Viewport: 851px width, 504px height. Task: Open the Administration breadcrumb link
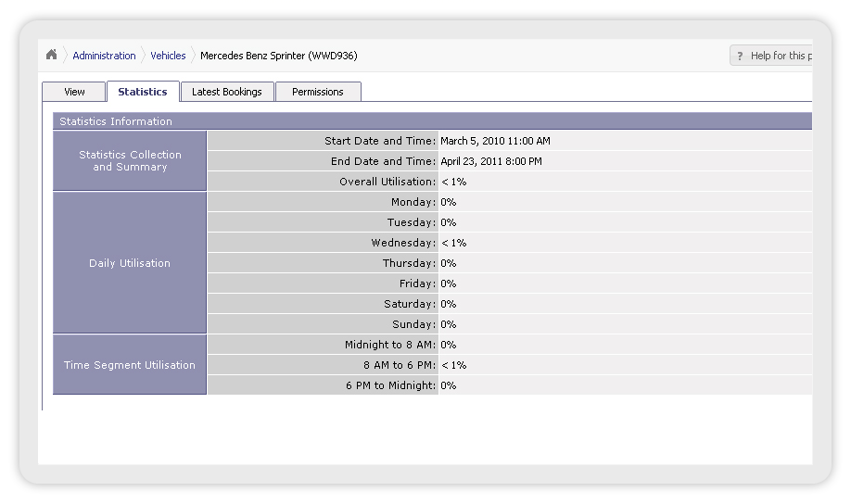(x=104, y=56)
